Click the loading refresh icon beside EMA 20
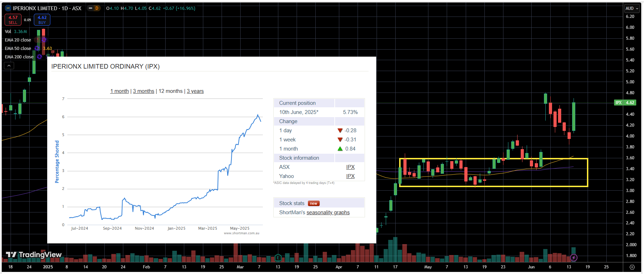 click(44, 40)
